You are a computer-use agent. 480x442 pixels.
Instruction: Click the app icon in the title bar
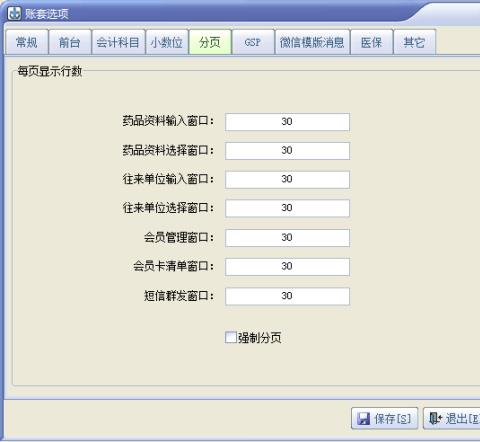15,14
